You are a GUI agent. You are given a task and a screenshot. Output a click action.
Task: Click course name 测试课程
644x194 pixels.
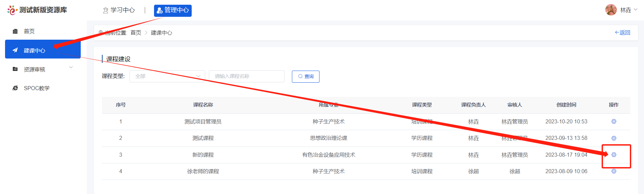click(x=203, y=138)
